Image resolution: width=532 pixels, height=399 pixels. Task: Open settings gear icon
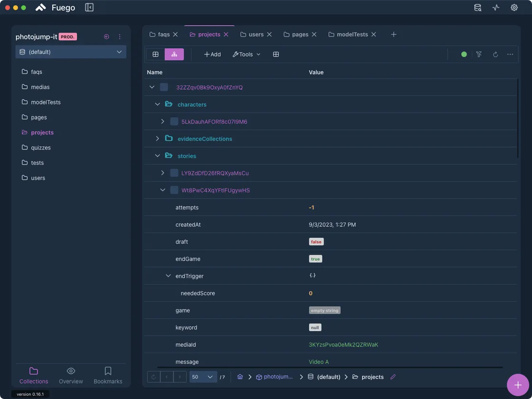[514, 8]
